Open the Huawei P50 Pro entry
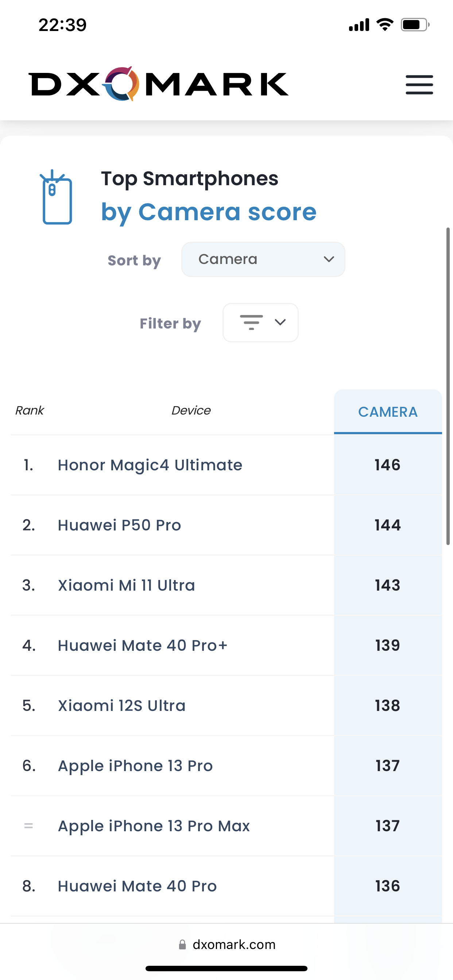The height and width of the screenshot is (980, 453). [x=119, y=525]
